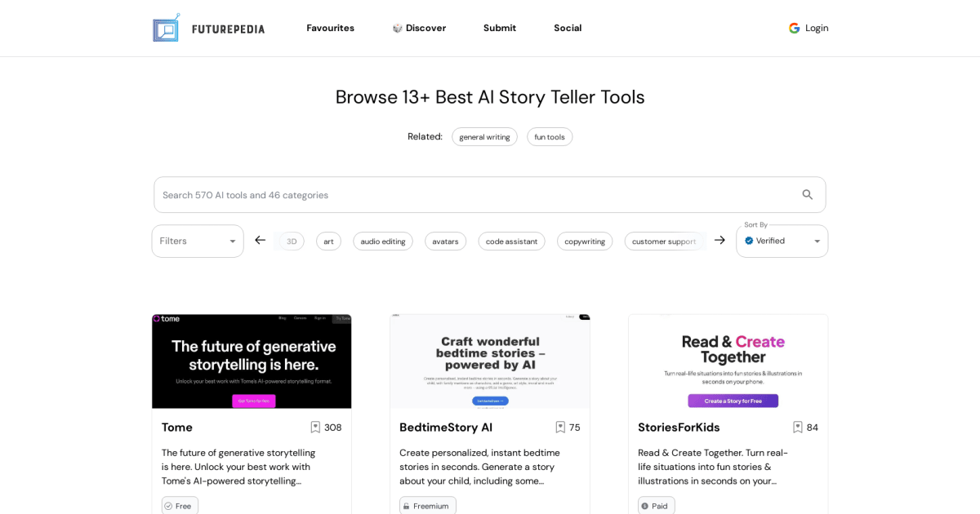
Task: Bookmark the Tome tool
Action: (315, 427)
